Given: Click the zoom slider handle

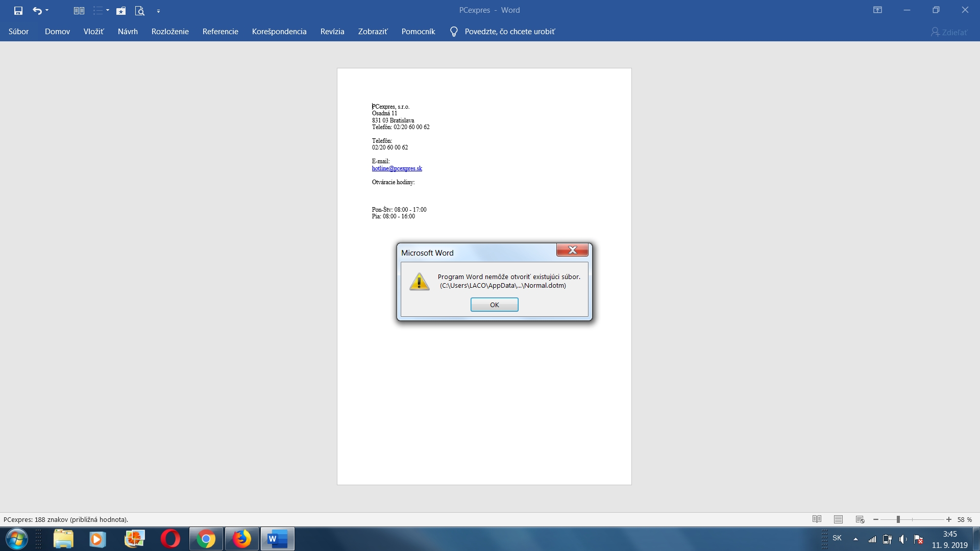Looking at the screenshot, I should coord(898,519).
